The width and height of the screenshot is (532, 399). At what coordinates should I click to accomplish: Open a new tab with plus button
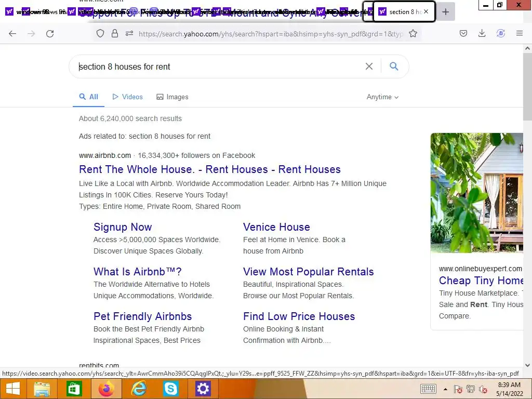[445, 12]
